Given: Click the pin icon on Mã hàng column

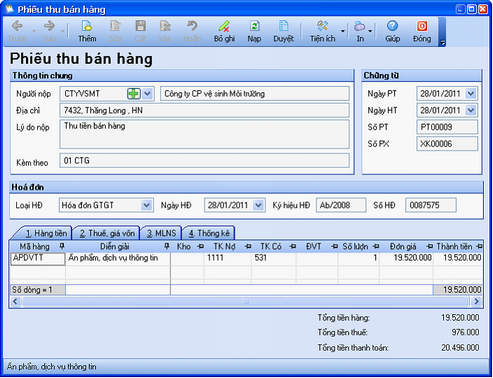Looking at the screenshot, I should 62,246.
